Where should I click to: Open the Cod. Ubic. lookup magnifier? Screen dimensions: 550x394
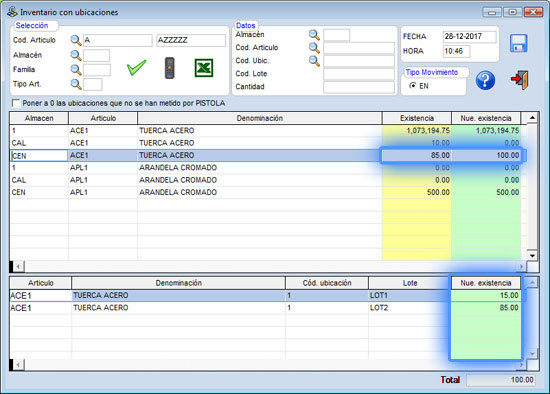point(314,61)
